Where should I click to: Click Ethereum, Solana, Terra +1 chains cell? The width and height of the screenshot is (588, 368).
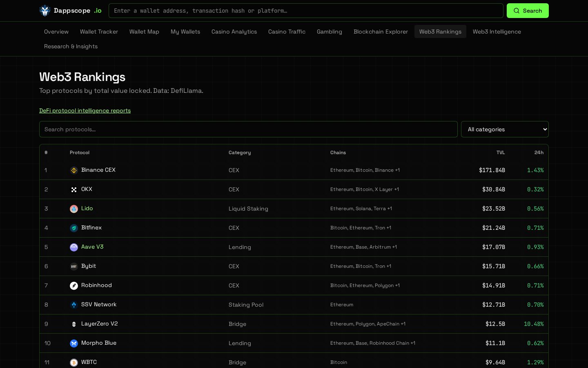361,209
